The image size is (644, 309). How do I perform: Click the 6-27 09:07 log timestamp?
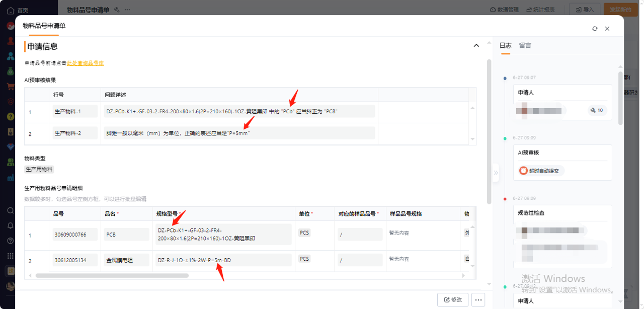click(x=524, y=78)
